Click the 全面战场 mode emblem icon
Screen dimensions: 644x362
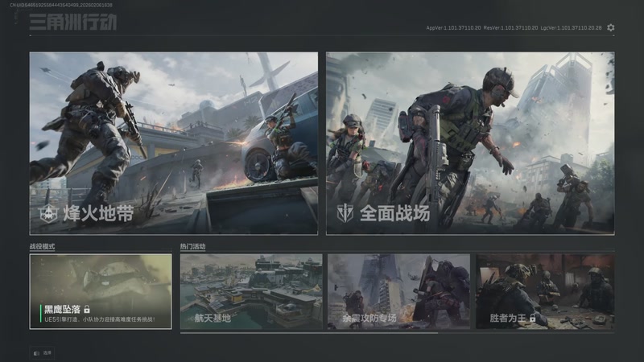pyautogui.click(x=345, y=213)
